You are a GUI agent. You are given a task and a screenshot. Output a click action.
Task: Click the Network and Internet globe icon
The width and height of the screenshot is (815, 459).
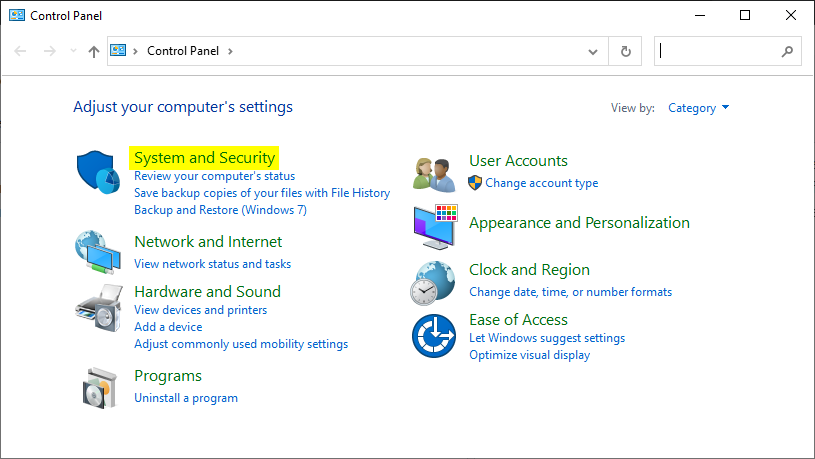click(98, 252)
